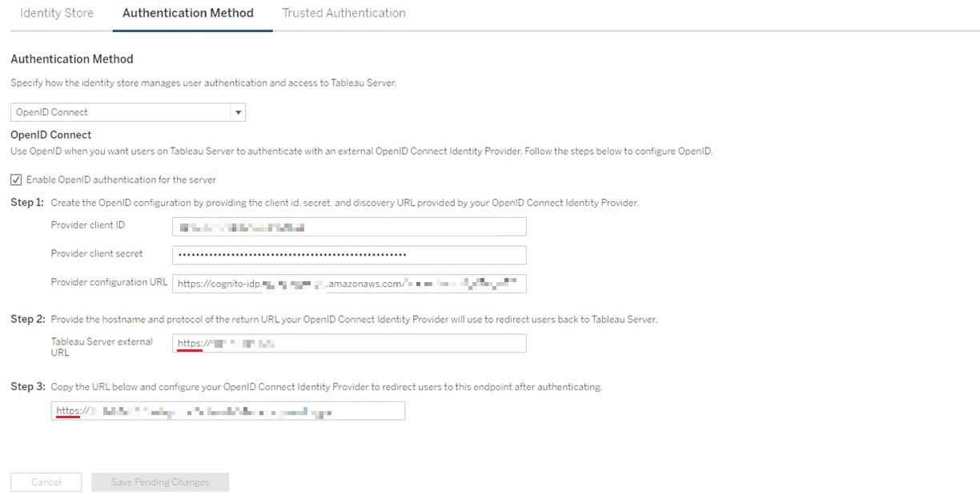Select the Tableau Server external URL field
Image resolution: width=980 pixels, height=504 pixels.
coord(349,344)
